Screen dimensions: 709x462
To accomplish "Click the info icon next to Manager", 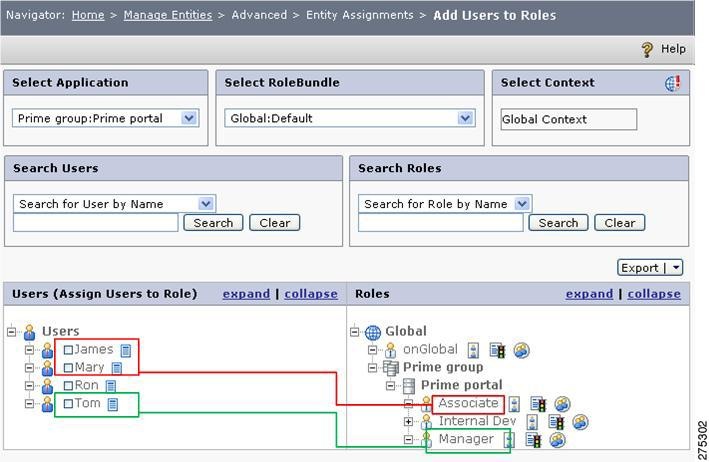I will pyautogui.click(x=510, y=440).
